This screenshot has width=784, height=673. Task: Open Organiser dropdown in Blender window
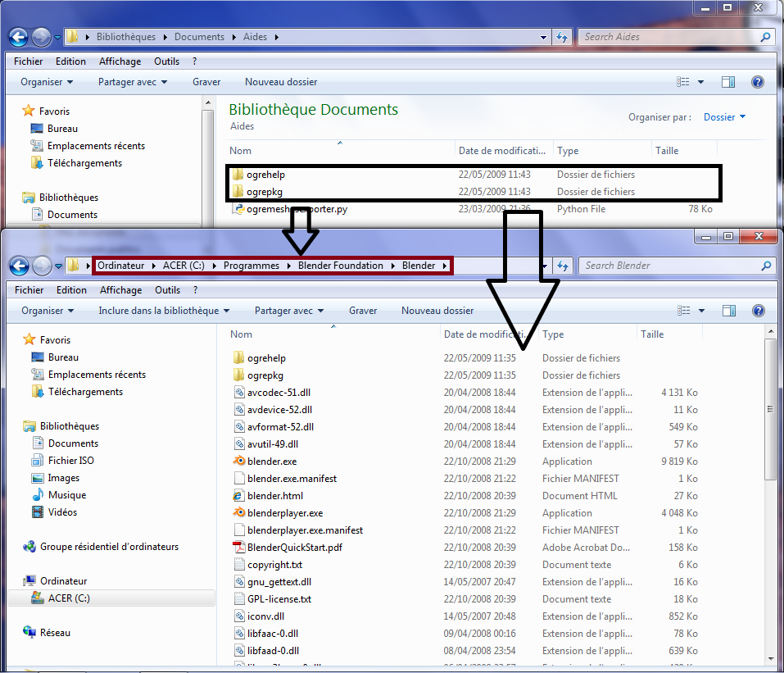48,311
